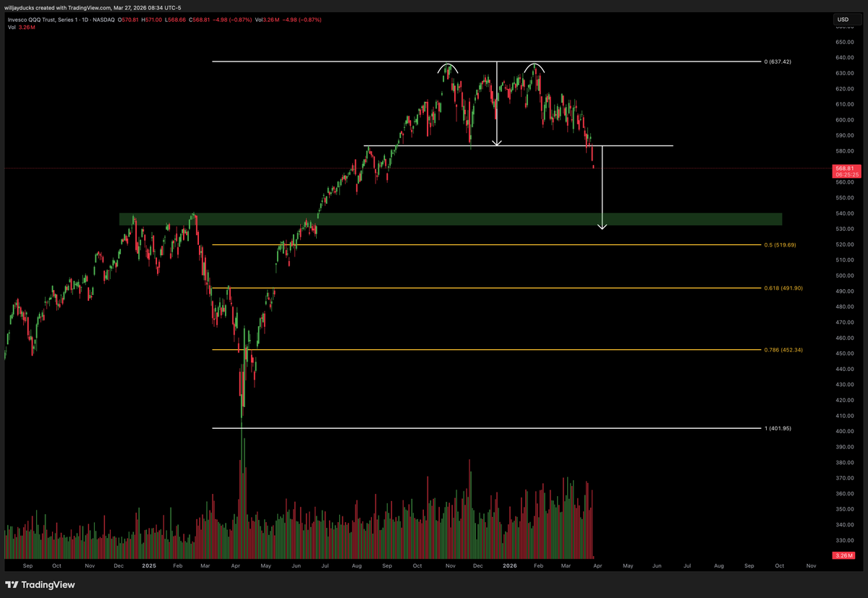Select the green support zone rectangle
The image size is (868, 598).
coord(451,219)
